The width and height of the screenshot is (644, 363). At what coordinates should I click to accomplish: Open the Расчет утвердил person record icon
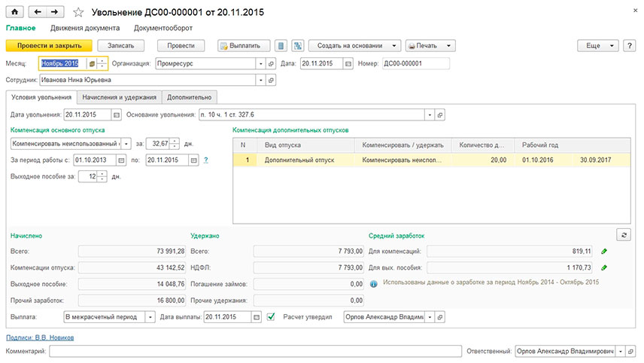pyautogui.click(x=440, y=317)
